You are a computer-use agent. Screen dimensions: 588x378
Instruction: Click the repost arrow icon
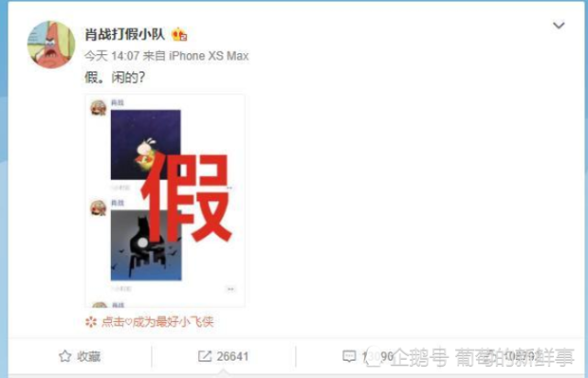click(205, 356)
